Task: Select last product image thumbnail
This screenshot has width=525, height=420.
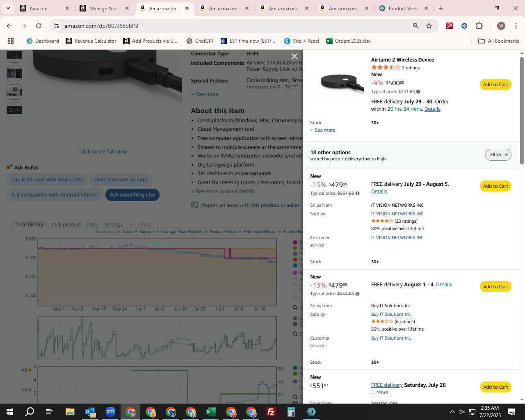Action: 14,110
